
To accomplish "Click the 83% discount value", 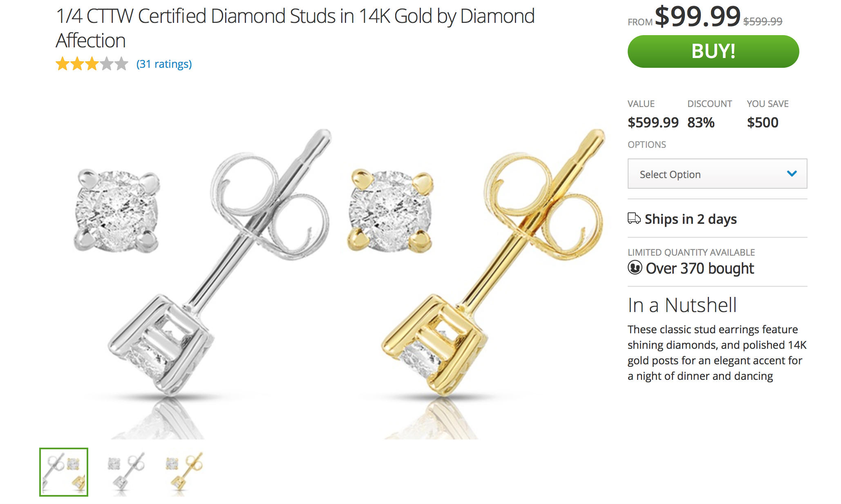I will [701, 123].
